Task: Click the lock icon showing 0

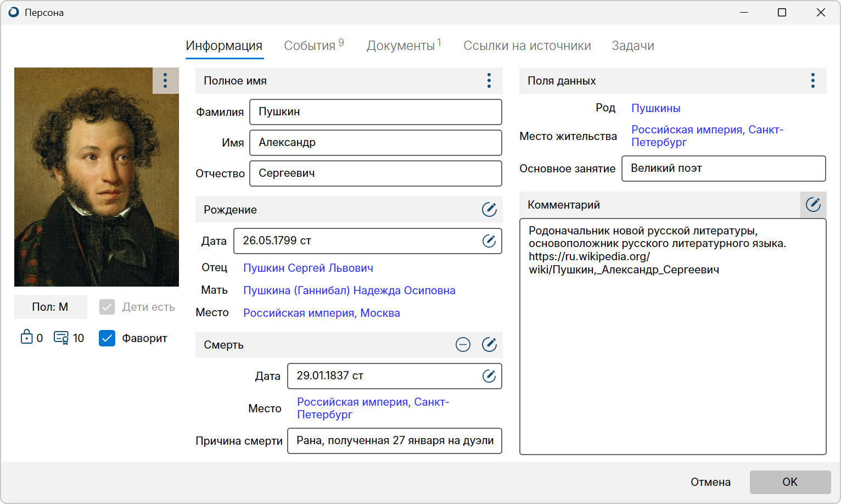Action: click(x=26, y=338)
